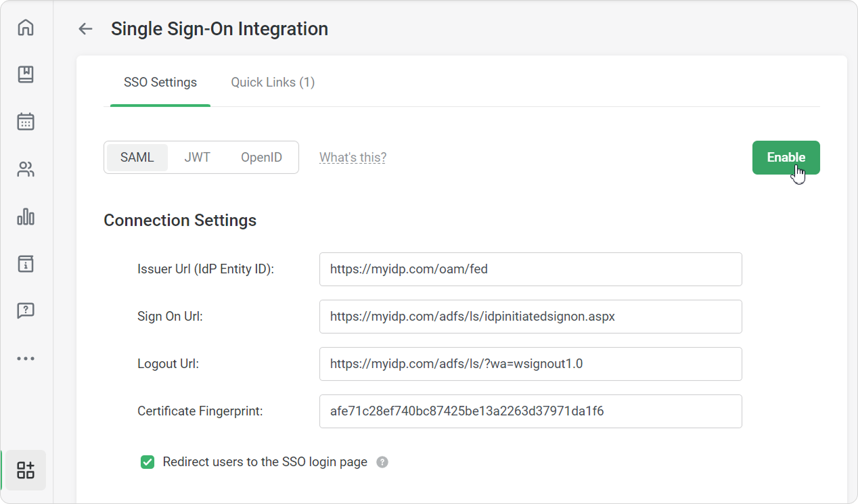
Task: Click the back arrow beside page title
Action: click(85, 29)
